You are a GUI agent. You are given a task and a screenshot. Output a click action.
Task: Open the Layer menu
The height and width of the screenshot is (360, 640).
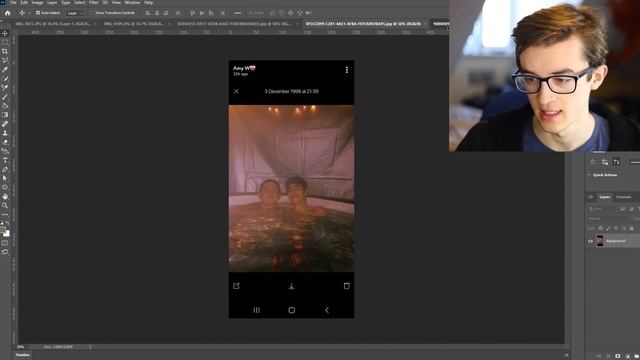52,2
